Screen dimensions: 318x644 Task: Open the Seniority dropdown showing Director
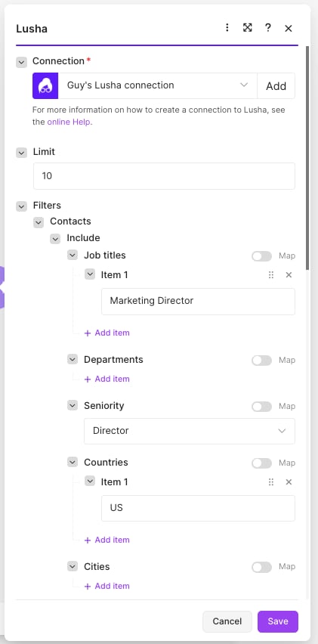189,431
